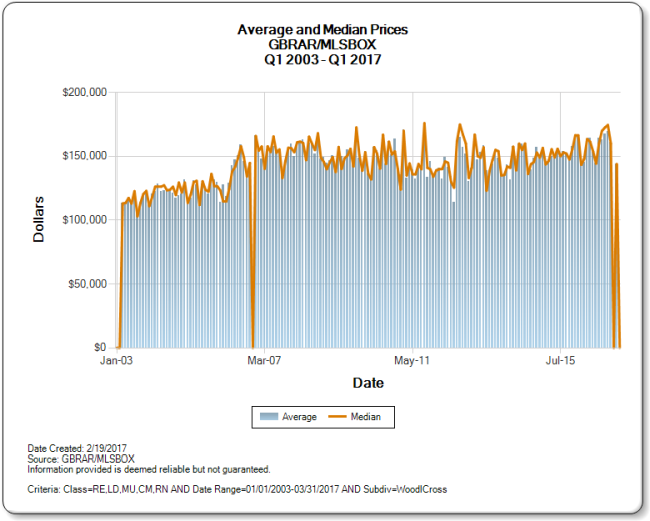Click the $150,000 y-axis label
Viewport: 650px width, 521px height.
85,156
